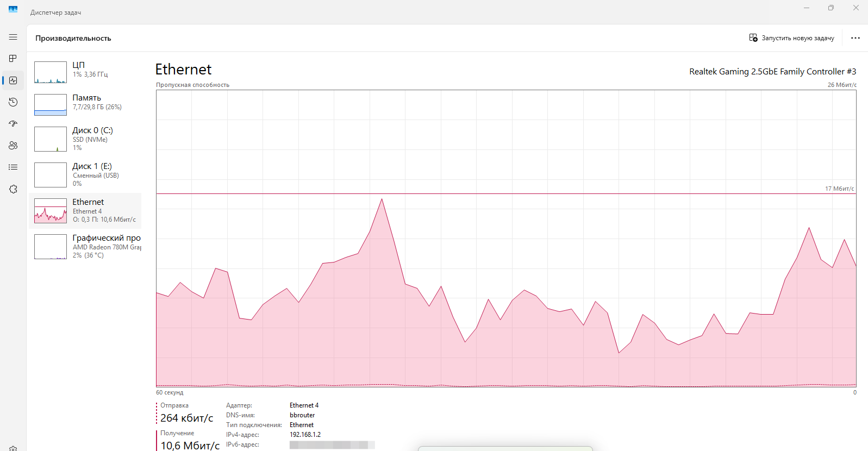
Task: Select Ethernet 4 entry in resource list
Action: click(x=85, y=211)
